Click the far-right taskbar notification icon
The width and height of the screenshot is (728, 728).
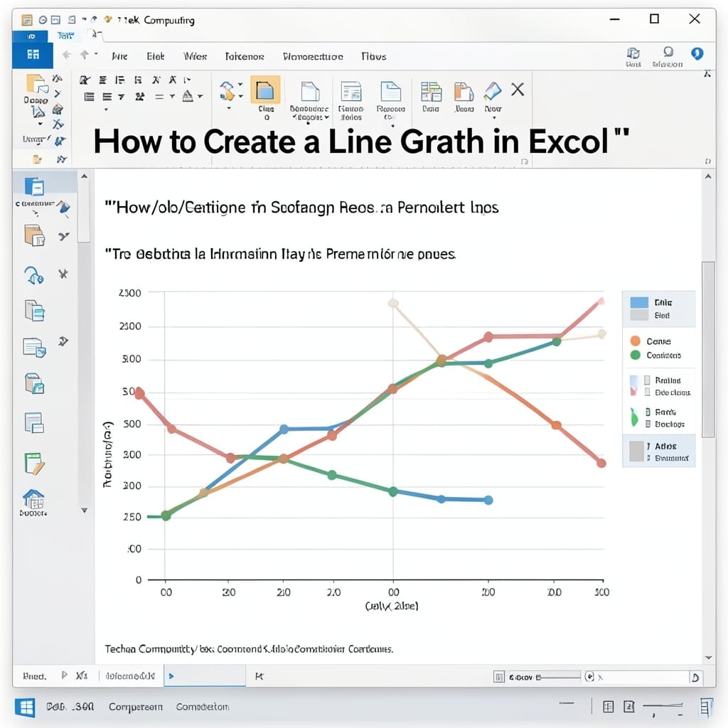pyautogui.click(x=706, y=707)
